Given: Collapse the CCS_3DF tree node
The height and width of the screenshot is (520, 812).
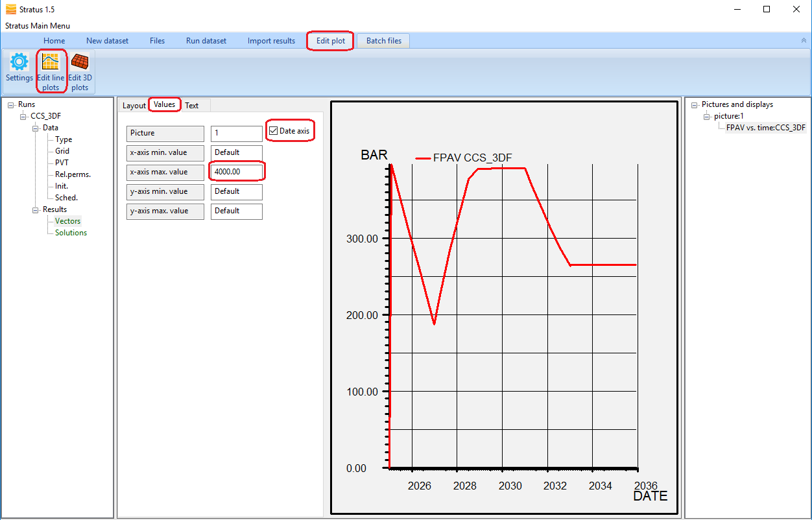Looking at the screenshot, I should (23, 116).
